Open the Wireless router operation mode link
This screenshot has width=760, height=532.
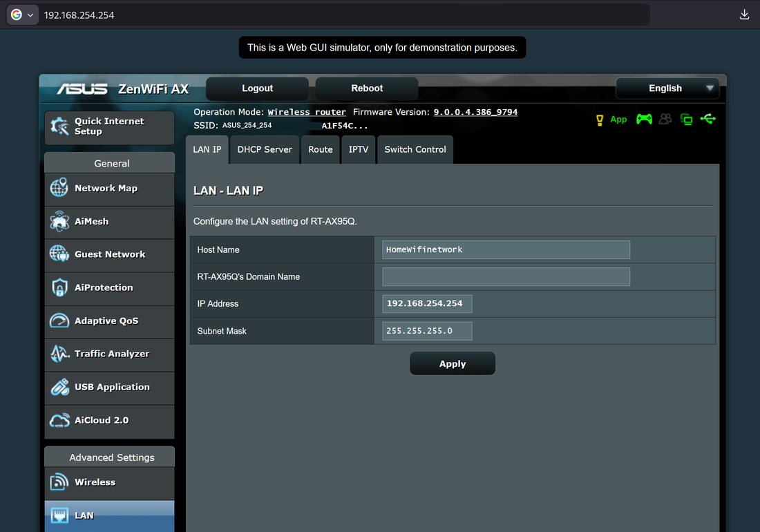pos(307,112)
